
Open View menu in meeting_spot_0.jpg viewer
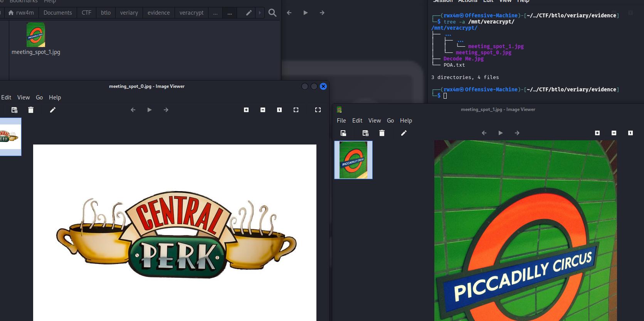24,97
